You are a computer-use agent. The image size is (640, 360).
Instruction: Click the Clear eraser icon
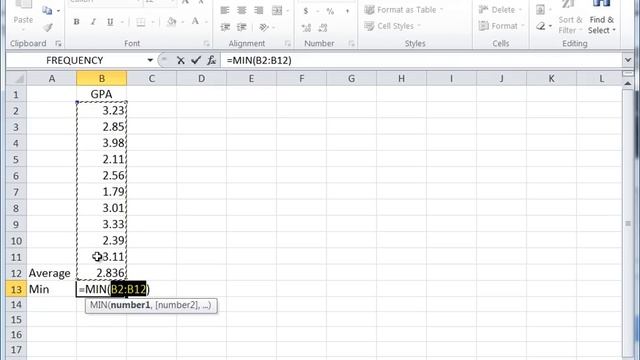[541, 26]
